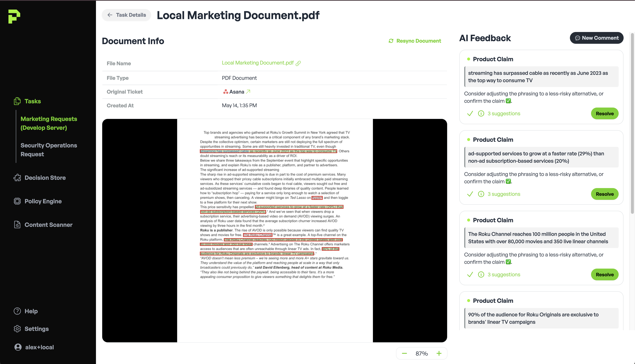Open Settings via the gear icon
This screenshot has width=635, height=364.
[17, 329]
